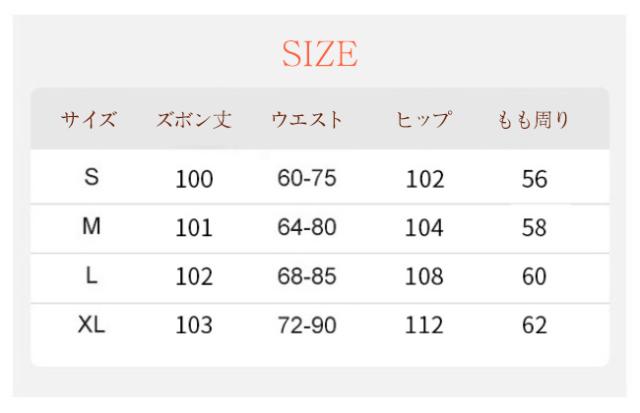Viewport: 640px width, 413px height.
Task: Click the S size row label
Action: point(91,178)
